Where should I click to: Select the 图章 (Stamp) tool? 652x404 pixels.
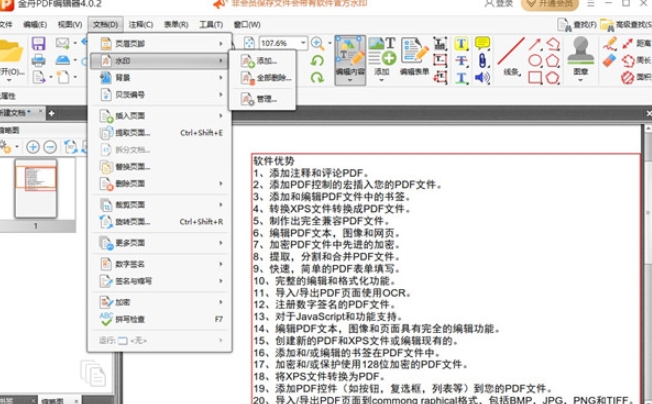(x=581, y=58)
